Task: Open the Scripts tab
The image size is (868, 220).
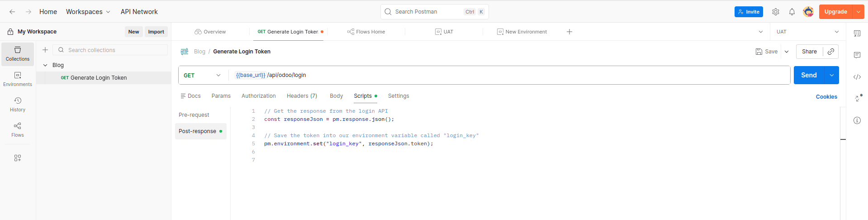Action: 365,96
